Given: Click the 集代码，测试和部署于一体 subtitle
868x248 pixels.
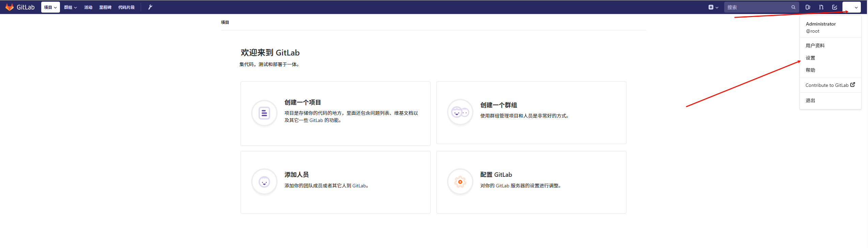Looking at the screenshot, I should (269, 64).
